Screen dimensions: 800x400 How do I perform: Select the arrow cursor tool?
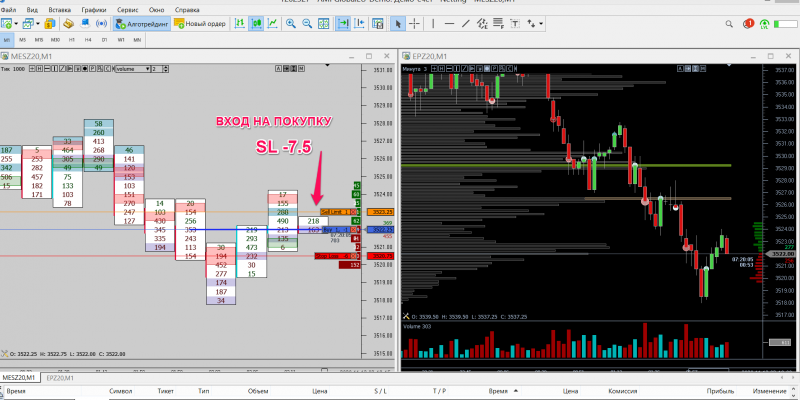397,23
